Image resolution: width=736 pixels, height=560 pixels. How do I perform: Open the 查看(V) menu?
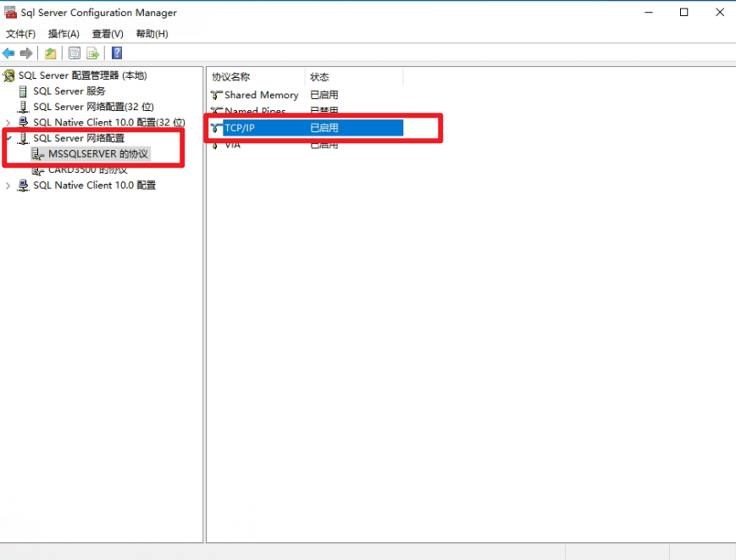108,34
